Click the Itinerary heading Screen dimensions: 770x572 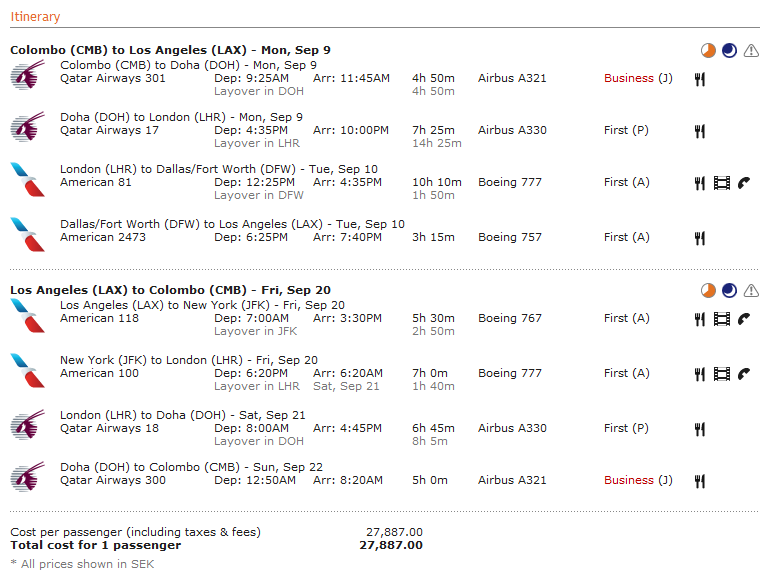click(35, 17)
